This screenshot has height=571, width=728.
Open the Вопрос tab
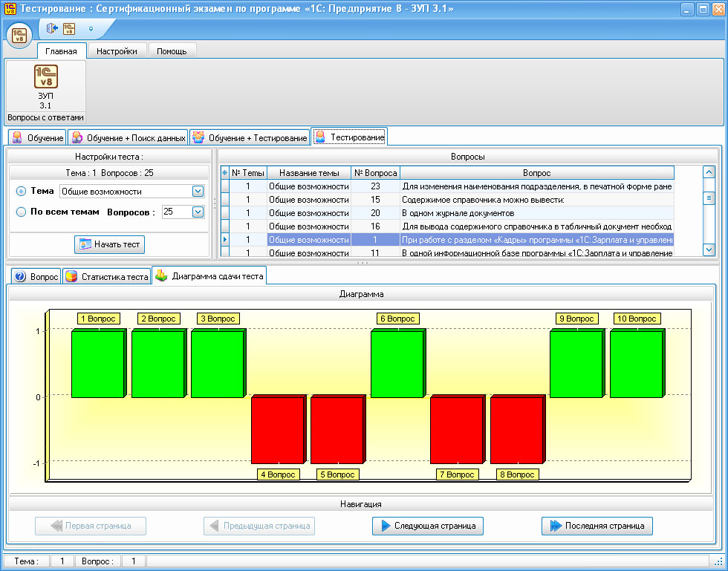(36, 277)
